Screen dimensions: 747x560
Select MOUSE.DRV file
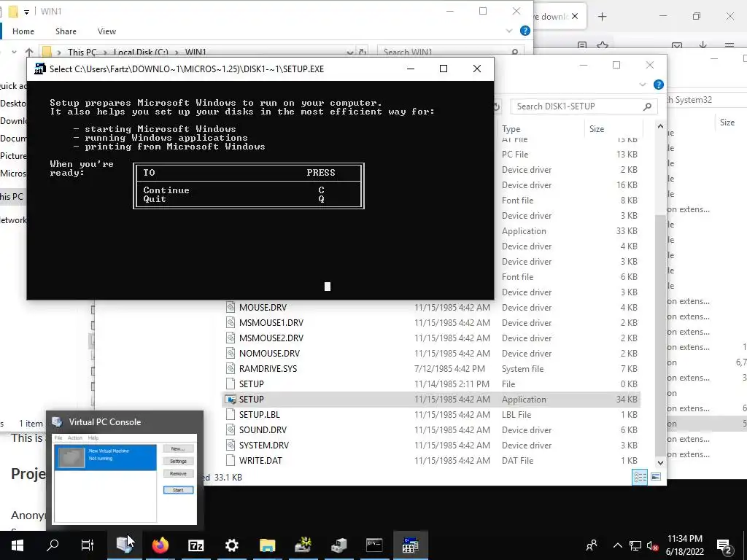pos(263,308)
